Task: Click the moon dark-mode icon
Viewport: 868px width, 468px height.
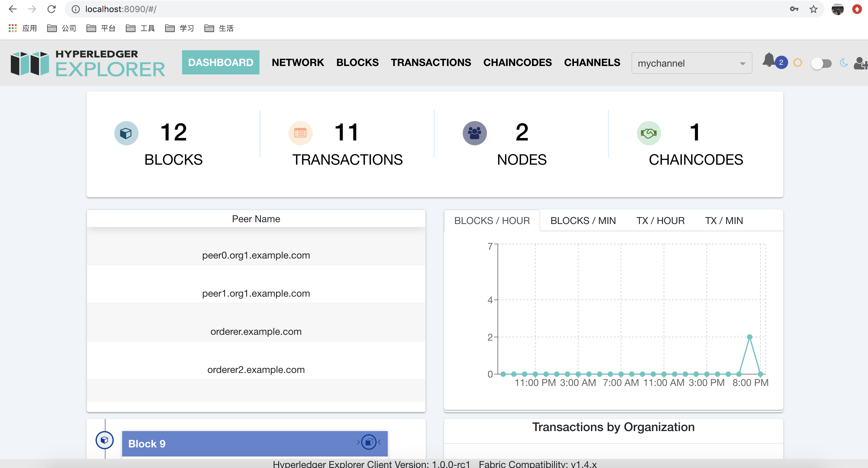Action: click(844, 63)
